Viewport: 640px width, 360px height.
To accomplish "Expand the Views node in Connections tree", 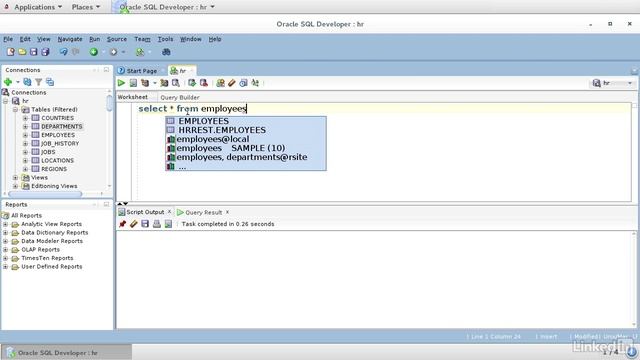I will [x=16, y=178].
